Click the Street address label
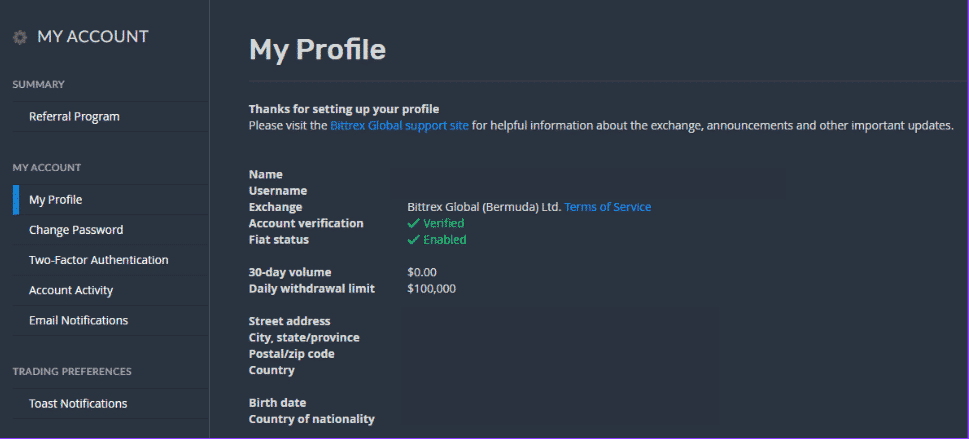 pos(289,322)
